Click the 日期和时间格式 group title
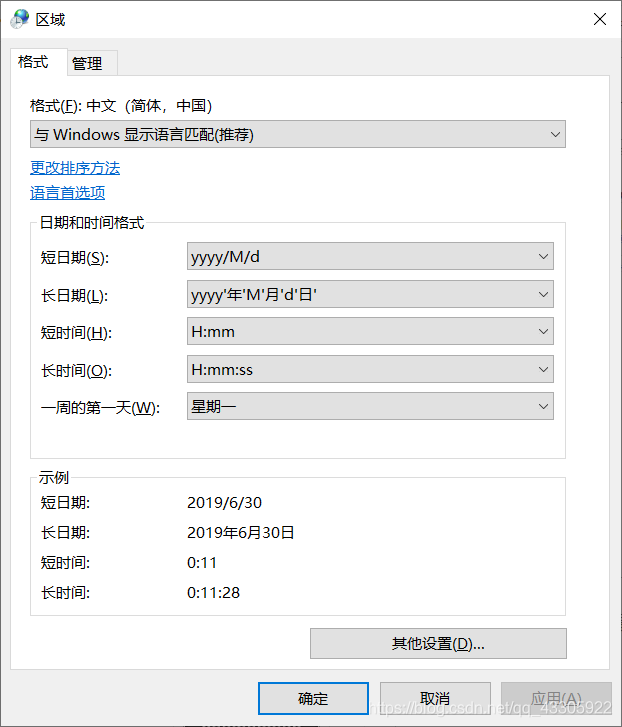Image resolution: width=622 pixels, height=727 pixels. pos(92,223)
